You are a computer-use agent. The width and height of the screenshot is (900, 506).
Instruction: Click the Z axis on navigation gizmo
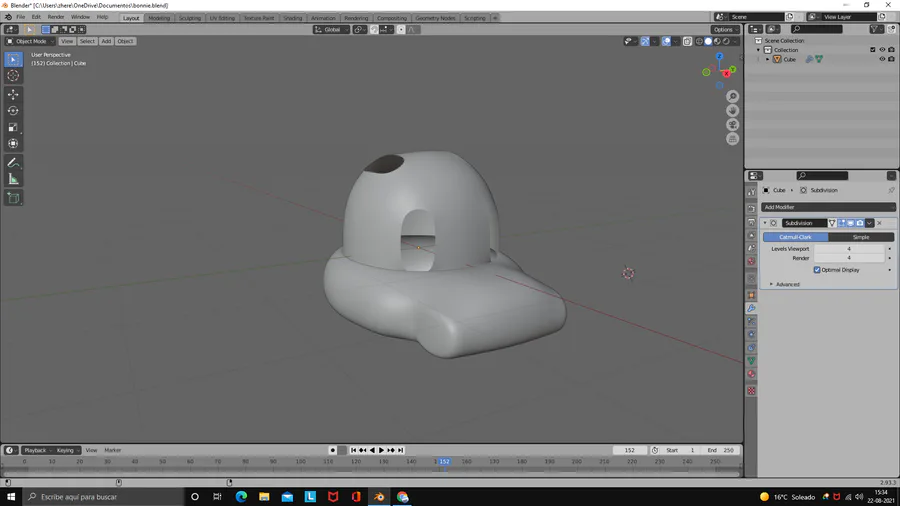point(719,56)
